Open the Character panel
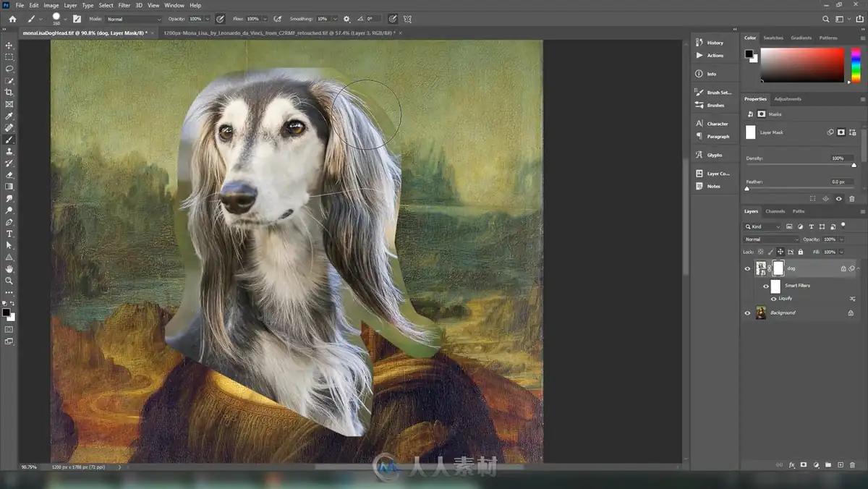 point(712,124)
